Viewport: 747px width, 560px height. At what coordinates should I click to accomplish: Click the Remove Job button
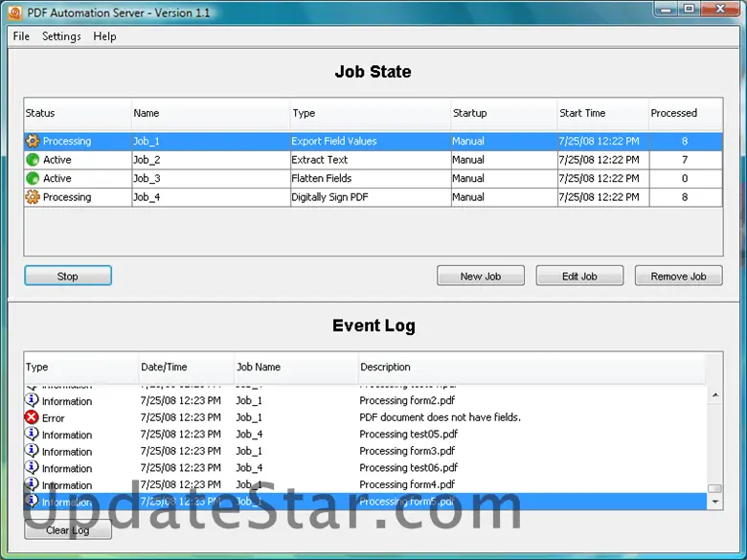point(678,276)
